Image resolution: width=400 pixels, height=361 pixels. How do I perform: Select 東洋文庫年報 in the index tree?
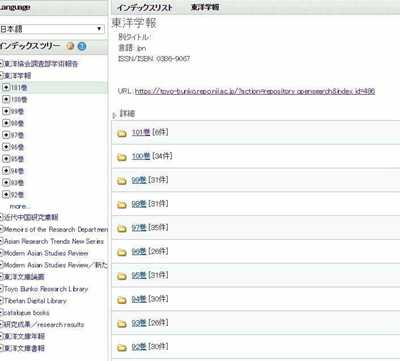24,336
